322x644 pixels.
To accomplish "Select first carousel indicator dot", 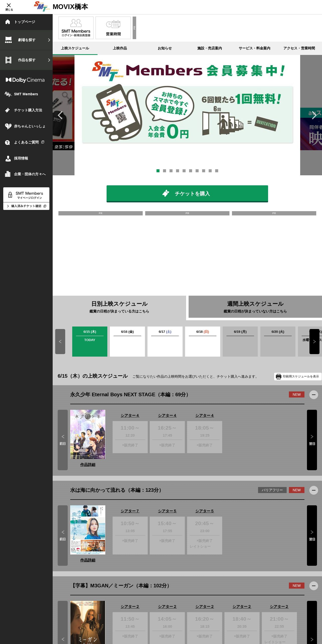I will [x=158, y=171].
